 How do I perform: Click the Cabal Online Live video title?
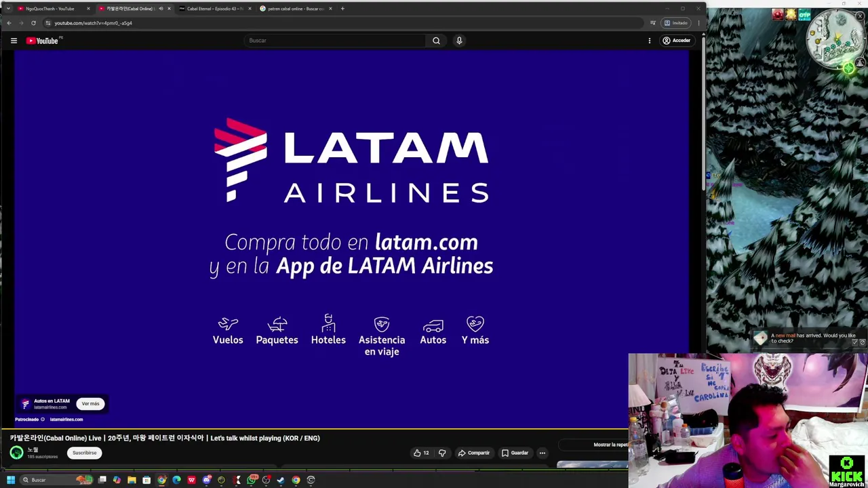point(165,439)
